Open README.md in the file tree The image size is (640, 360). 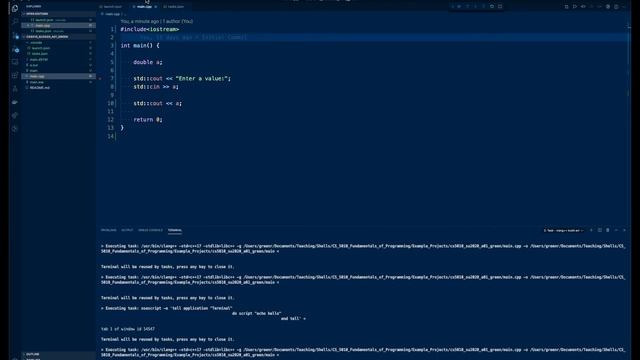[x=58, y=88]
